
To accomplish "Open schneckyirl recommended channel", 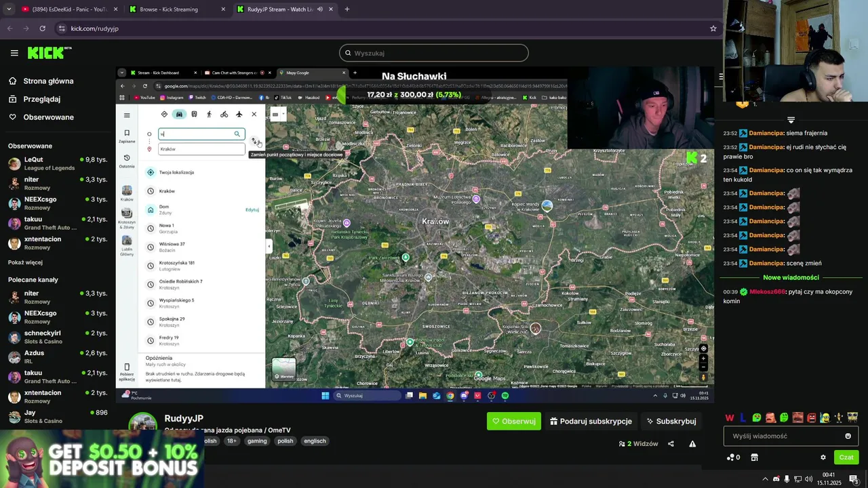I will [x=58, y=337].
